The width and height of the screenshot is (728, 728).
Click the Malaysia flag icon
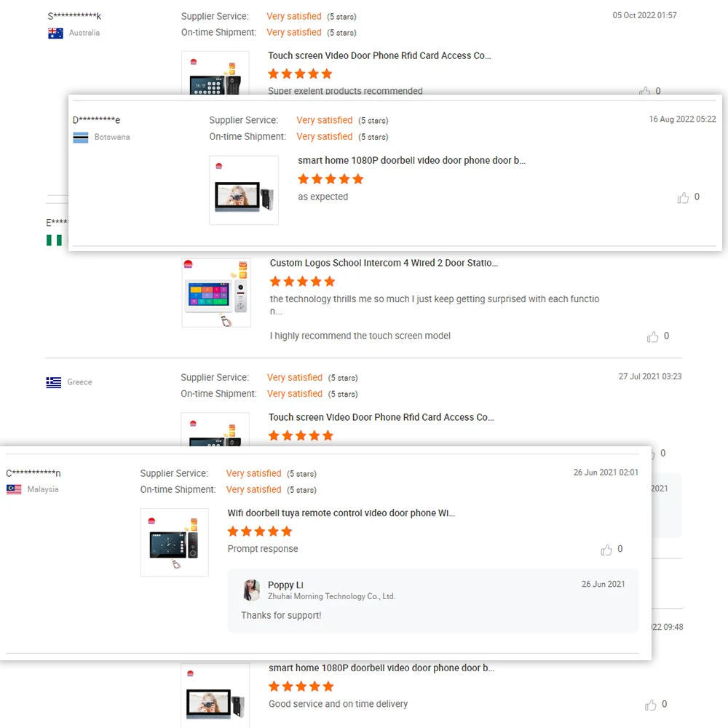click(x=13, y=489)
